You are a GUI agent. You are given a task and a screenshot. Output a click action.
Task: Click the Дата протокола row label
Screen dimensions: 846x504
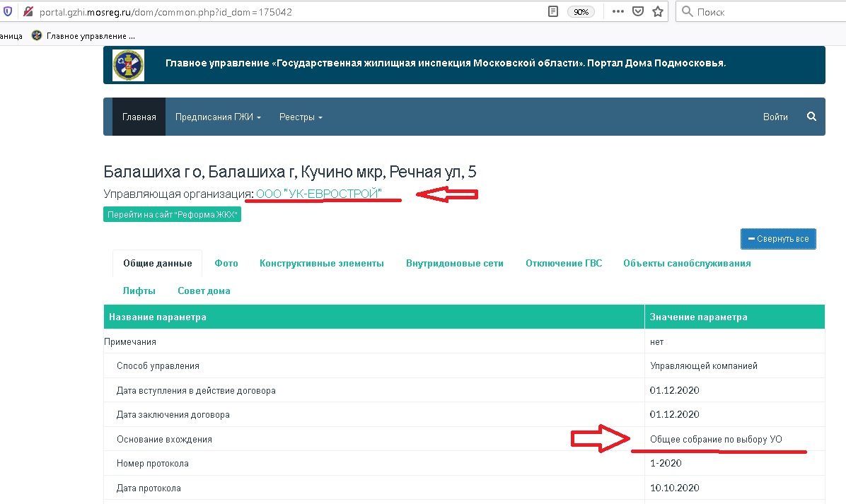(x=149, y=488)
